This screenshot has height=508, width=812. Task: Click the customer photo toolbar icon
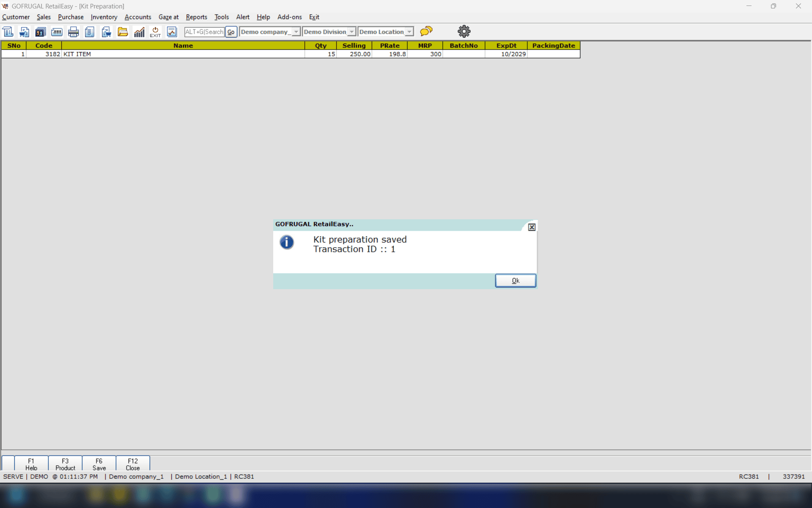pyautogui.click(x=40, y=32)
